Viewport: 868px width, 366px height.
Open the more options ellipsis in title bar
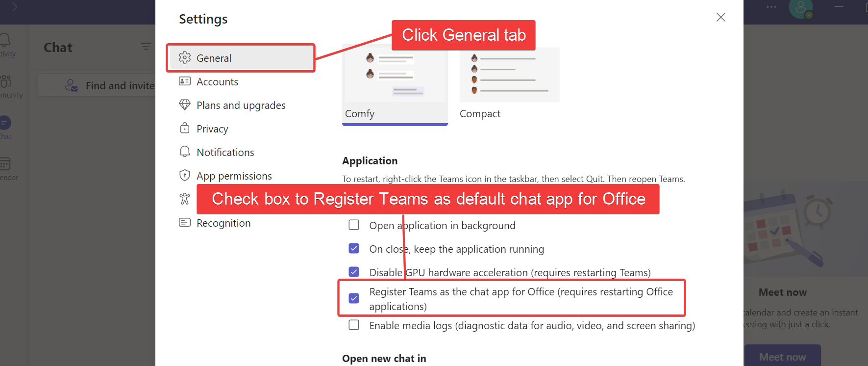[x=771, y=7]
